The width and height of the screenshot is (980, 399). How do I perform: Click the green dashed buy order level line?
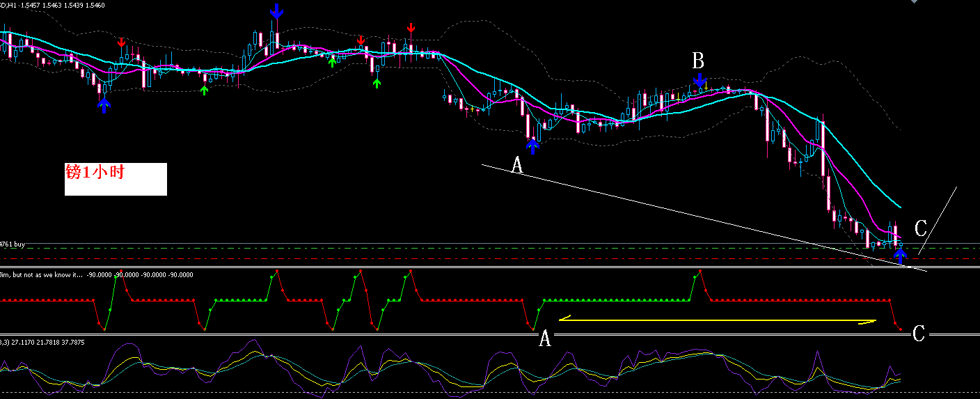(x=490, y=248)
